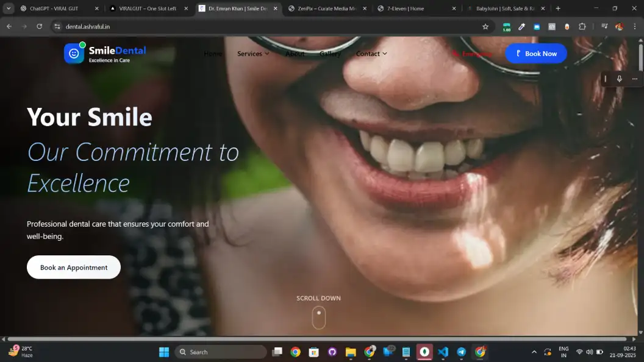Open volume speaker control in system tray
644x362 pixels.
[x=589, y=352]
